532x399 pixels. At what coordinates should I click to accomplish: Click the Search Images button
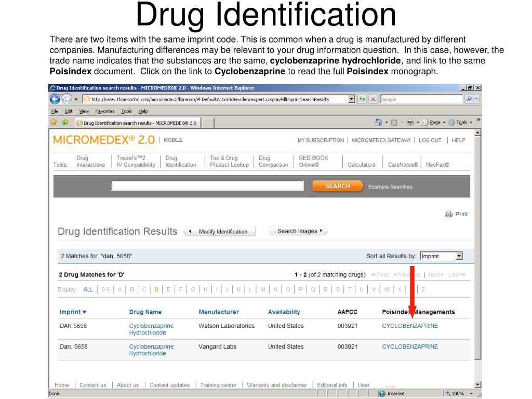tap(298, 231)
